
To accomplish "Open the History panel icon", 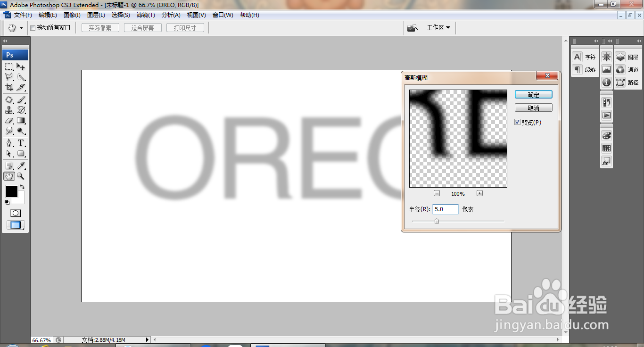I will pyautogui.click(x=606, y=102).
